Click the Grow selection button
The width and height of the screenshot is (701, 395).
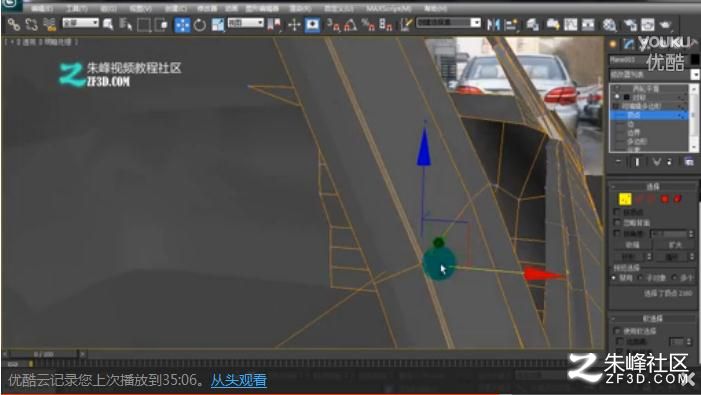coord(675,245)
